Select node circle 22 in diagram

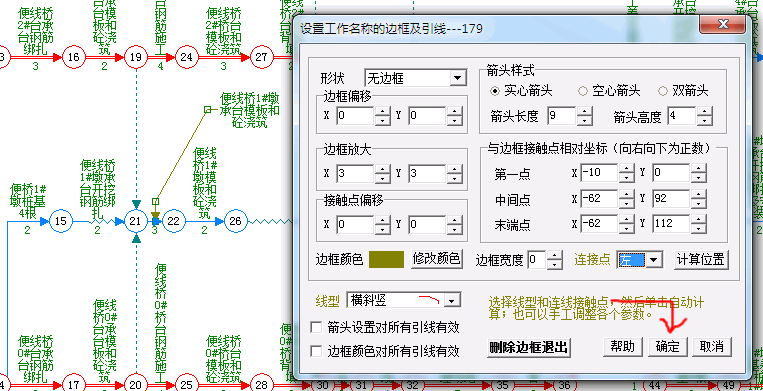pyautogui.click(x=173, y=221)
